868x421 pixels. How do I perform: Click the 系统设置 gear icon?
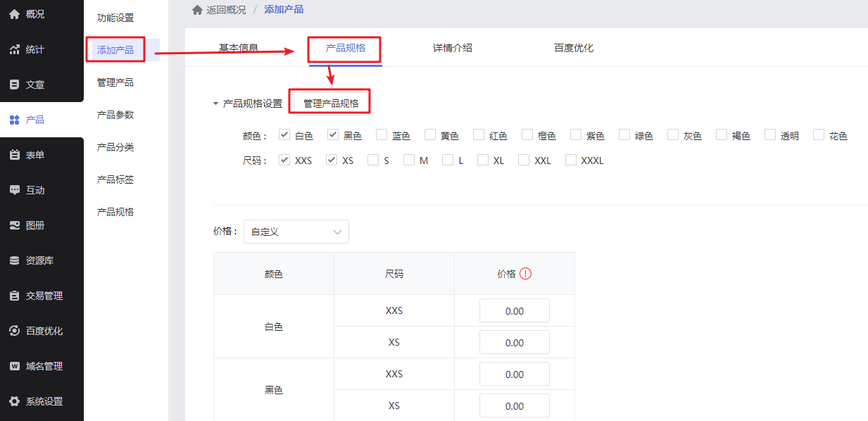14,401
